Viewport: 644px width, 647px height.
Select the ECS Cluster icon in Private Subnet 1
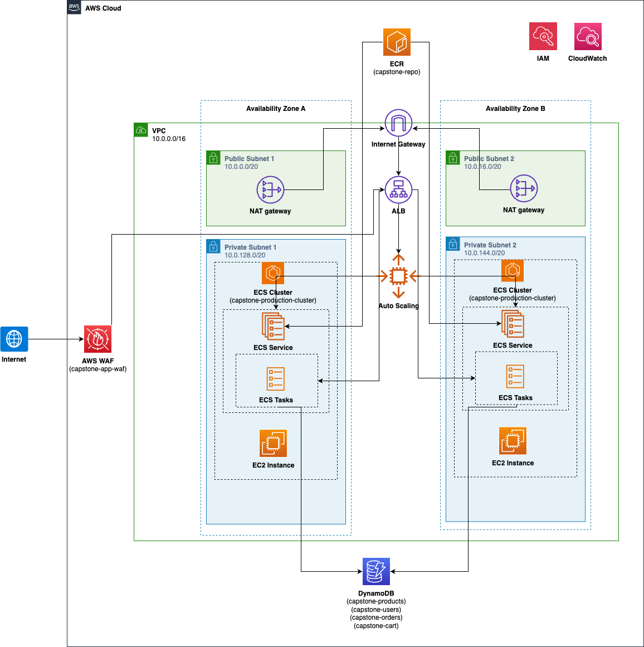pyautogui.click(x=272, y=273)
